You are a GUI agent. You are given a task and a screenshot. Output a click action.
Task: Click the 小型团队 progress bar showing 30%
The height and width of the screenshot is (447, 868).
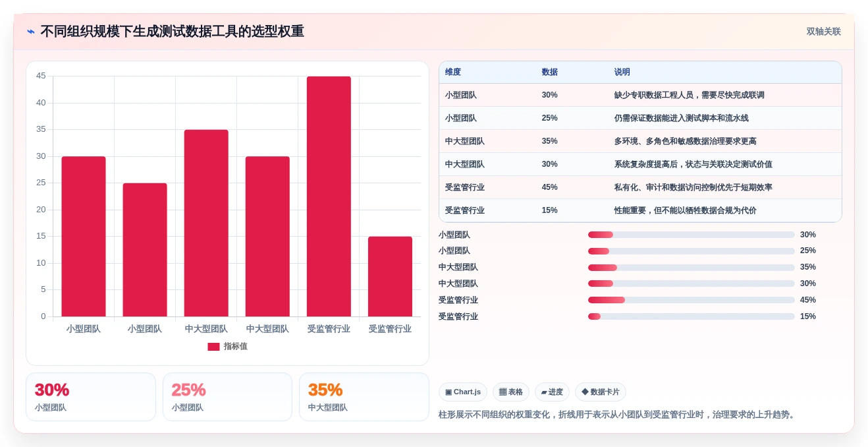point(692,235)
